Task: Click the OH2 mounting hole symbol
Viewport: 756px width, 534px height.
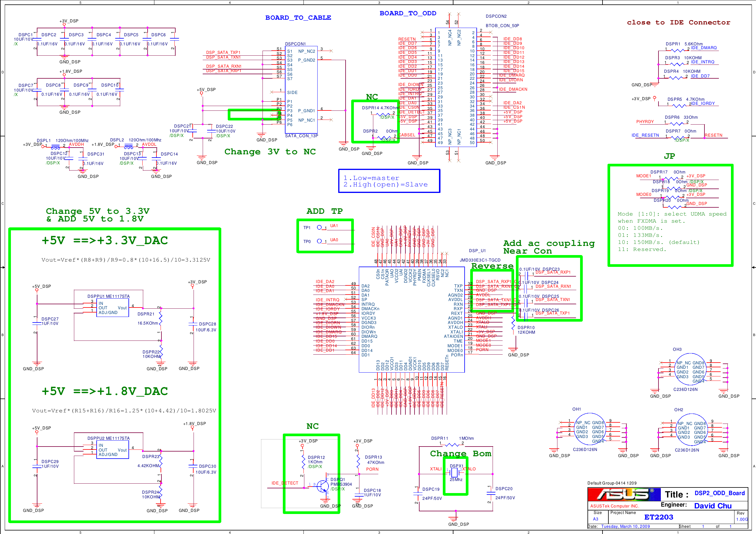Action: tap(691, 430)
